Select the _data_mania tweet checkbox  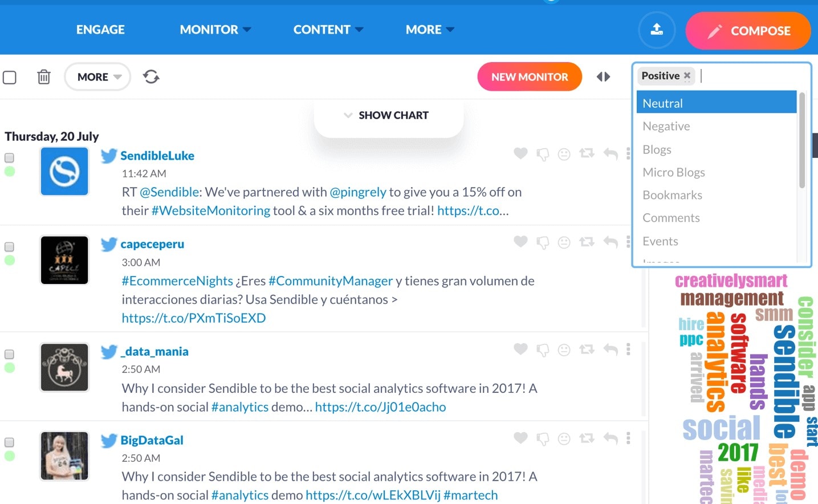[9, 354]
